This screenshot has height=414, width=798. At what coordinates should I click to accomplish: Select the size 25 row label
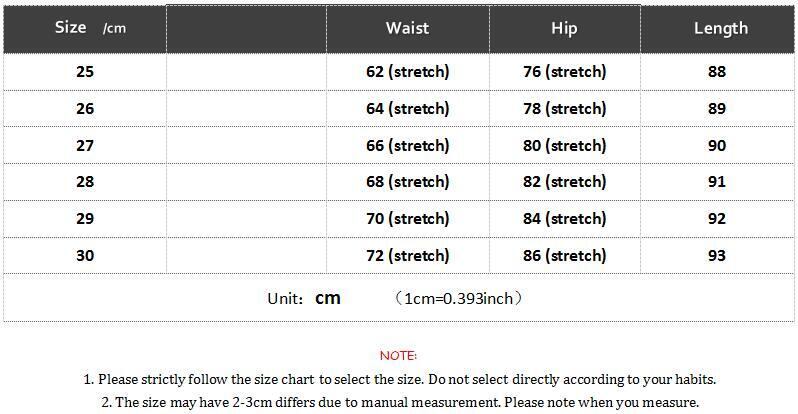(85, 72)
